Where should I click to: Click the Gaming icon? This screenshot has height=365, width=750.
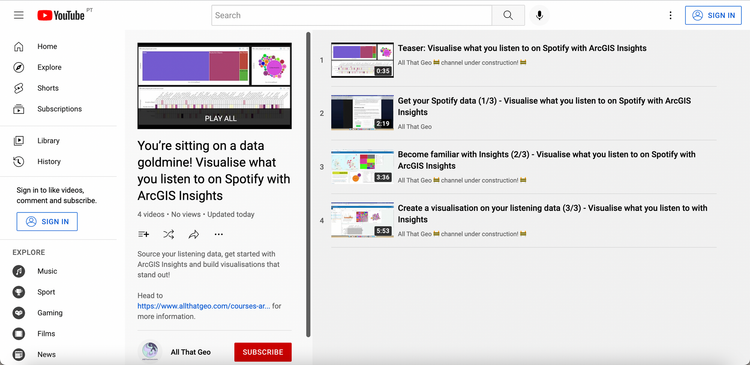tap(19, 313)
